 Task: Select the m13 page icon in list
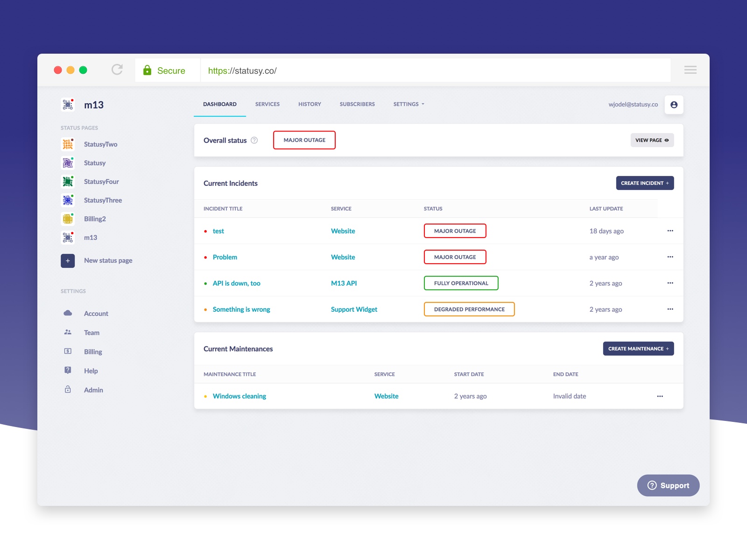(x=68, y=238)
